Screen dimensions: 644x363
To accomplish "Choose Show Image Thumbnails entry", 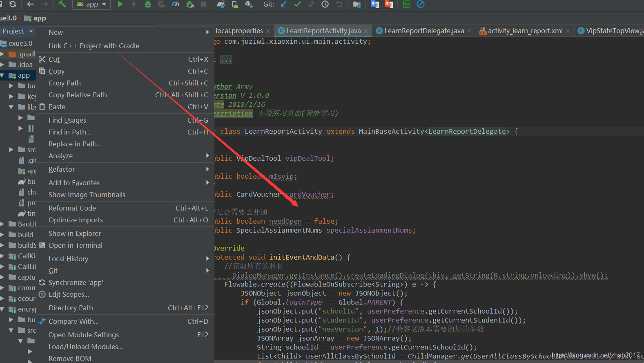I will point(125,195).
